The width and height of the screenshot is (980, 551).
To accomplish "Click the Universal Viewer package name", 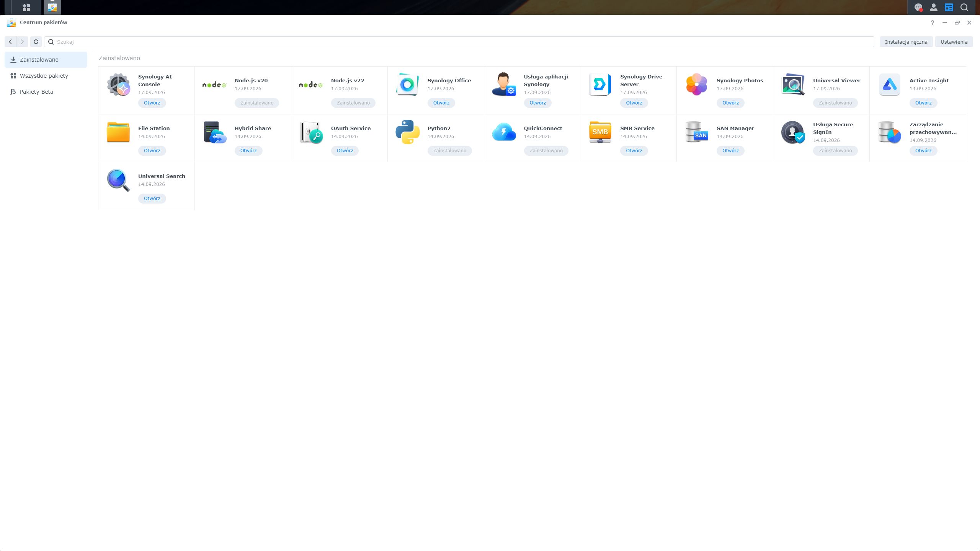I will [x=837, y=81].
